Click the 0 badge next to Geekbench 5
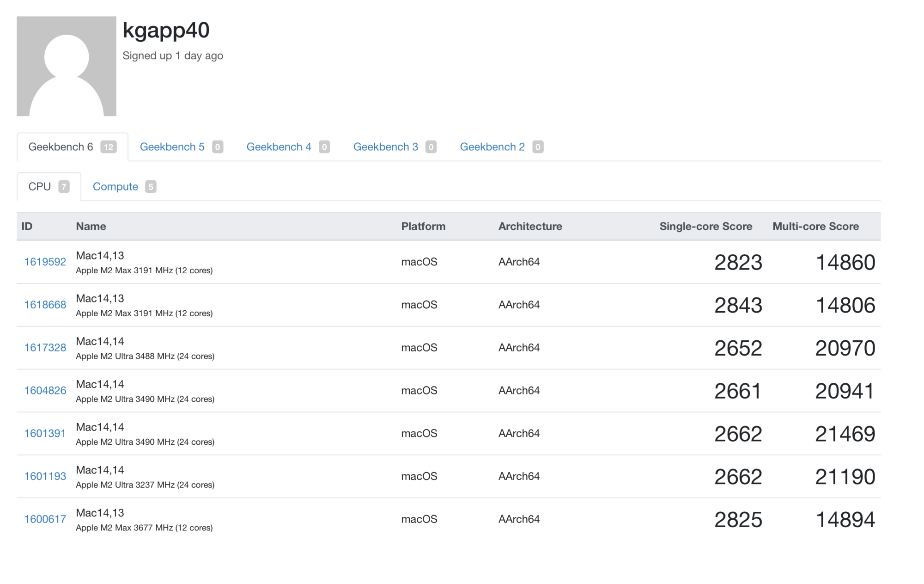 click(218, 147)
